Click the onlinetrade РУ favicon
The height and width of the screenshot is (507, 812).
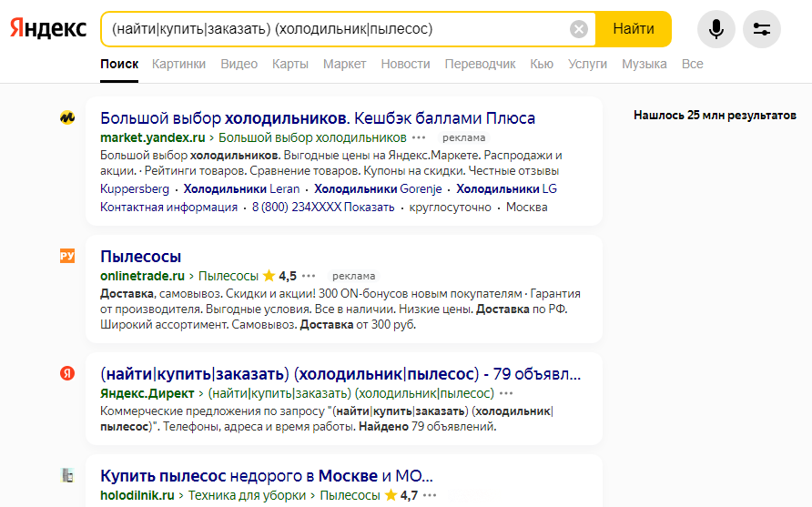pos(67,256)
